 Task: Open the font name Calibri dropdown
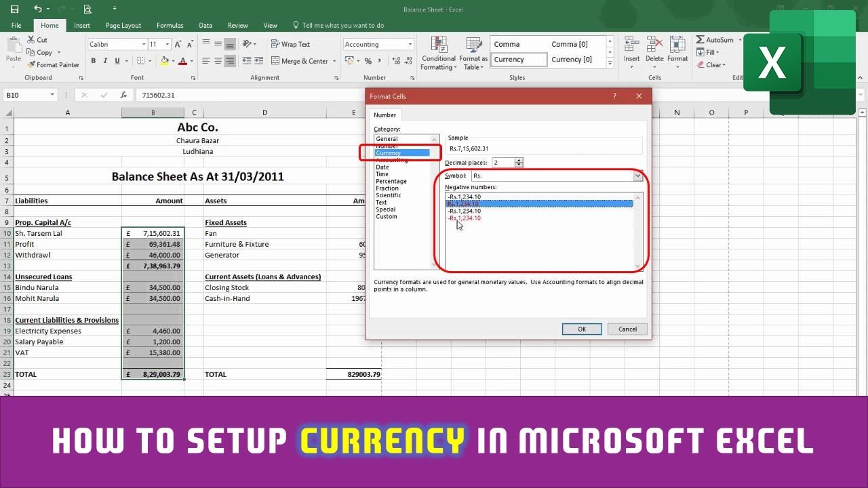point(144,44)
